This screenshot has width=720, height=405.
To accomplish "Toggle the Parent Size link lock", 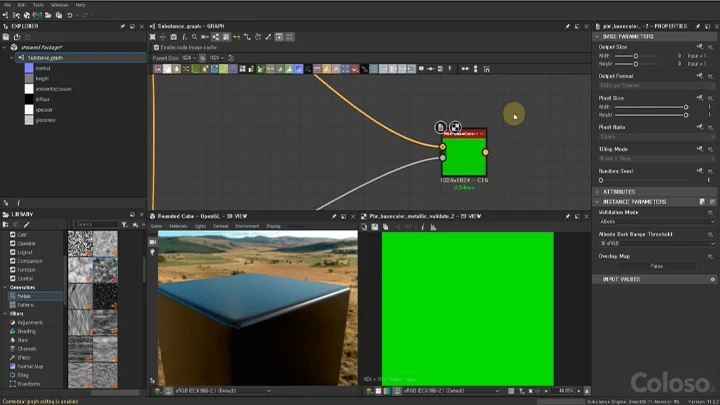I will click(x=202, y=58).
